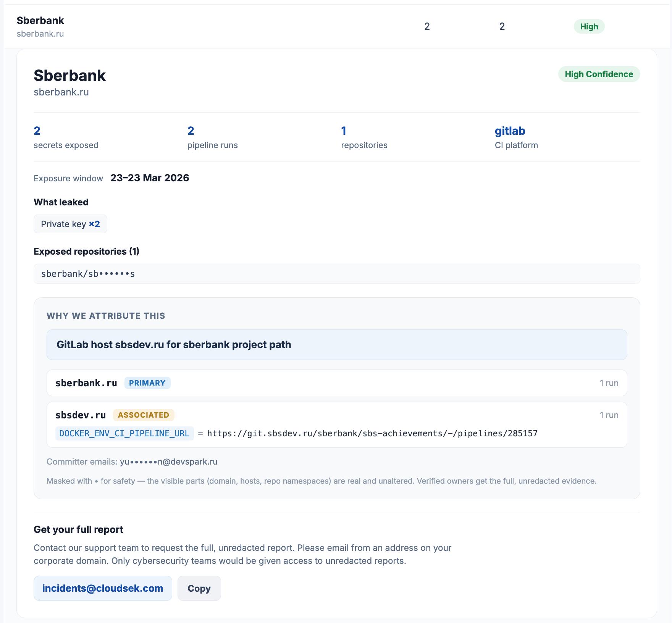
Task: Click masked repository sberbank/sb••••••s
Action: [x=337, y=274]
